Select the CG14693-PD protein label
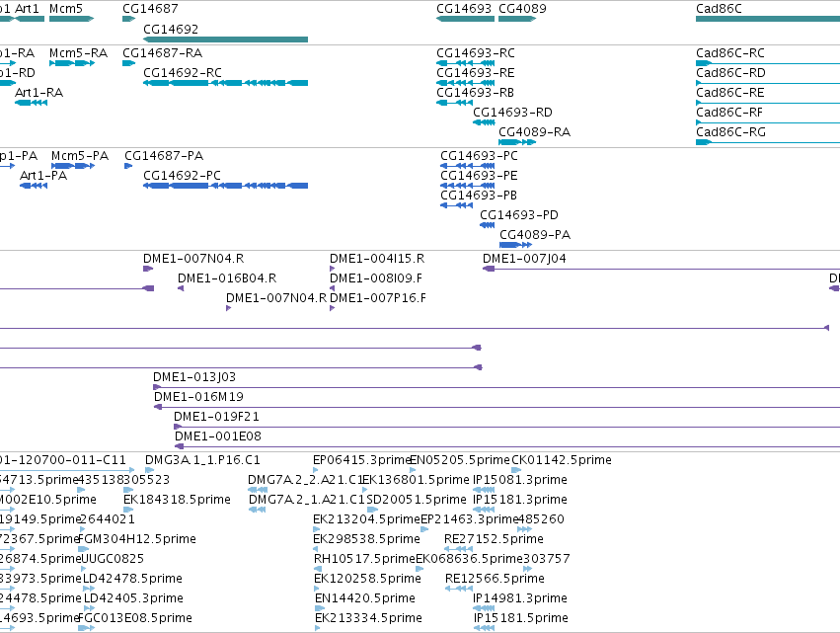Viewport: 840px width, 633px height. [x=519, y=215]
